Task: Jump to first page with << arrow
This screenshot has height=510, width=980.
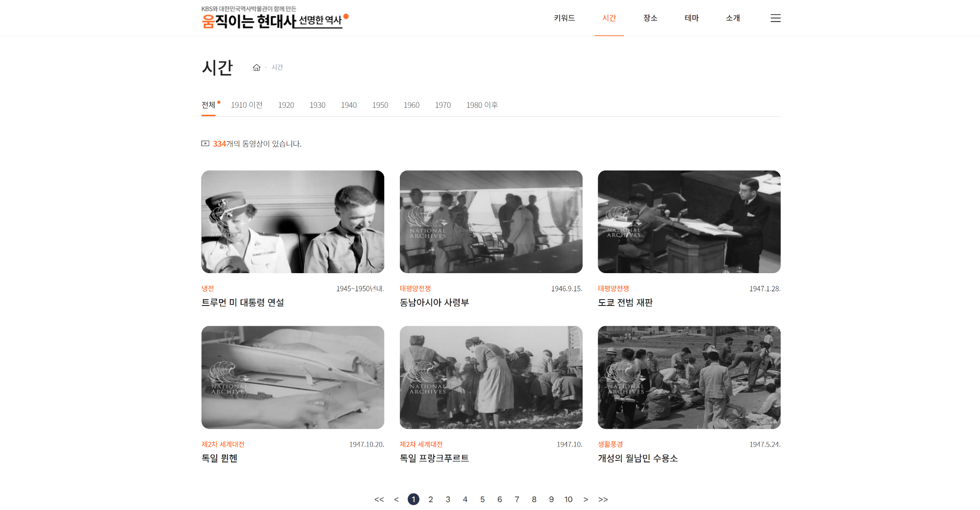Action: point(379,499)
